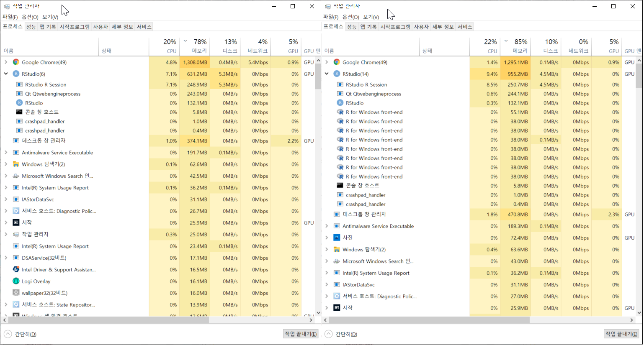The image size is (644, 345).
Task: Click the Logi Overlay process icon
Action: [16, 281]
